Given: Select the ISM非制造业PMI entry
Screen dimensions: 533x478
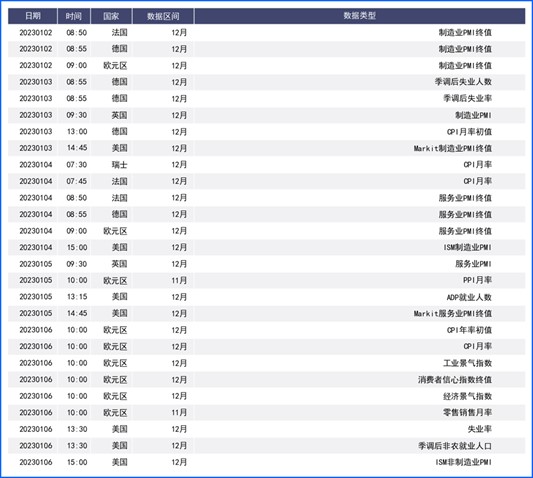Looking at the screenshot, I should coord(463,462).
